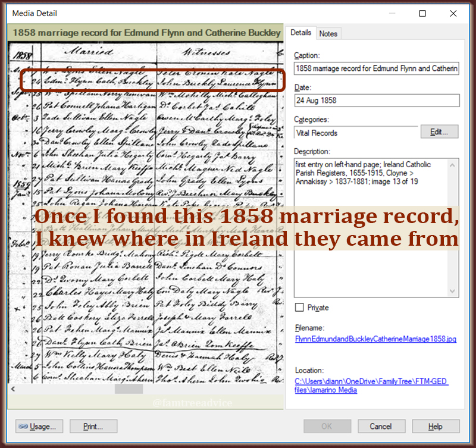The width and height of the screenshot is (476, 448).
Task: Open Help for Media Detail
Action: click(436, 426)
